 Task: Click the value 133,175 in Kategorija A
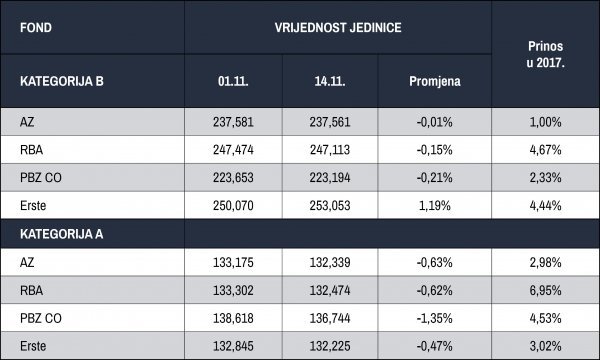click(x=233, y=262)
